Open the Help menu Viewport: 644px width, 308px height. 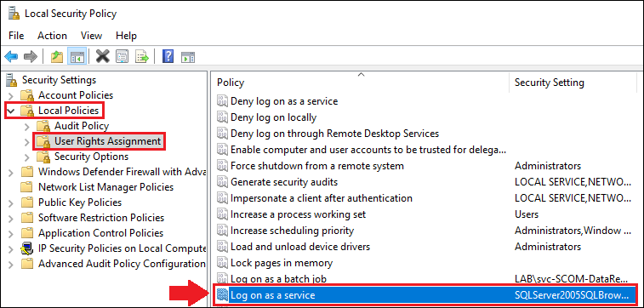pos(126,36)
